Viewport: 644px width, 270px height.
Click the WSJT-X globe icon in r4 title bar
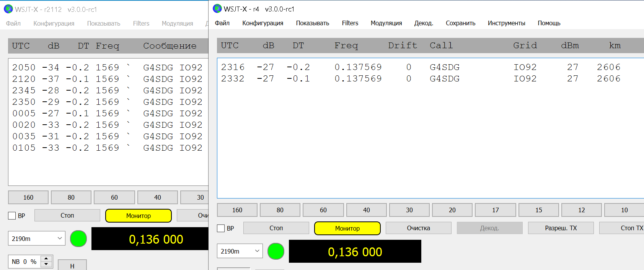(x=217, y=8)
